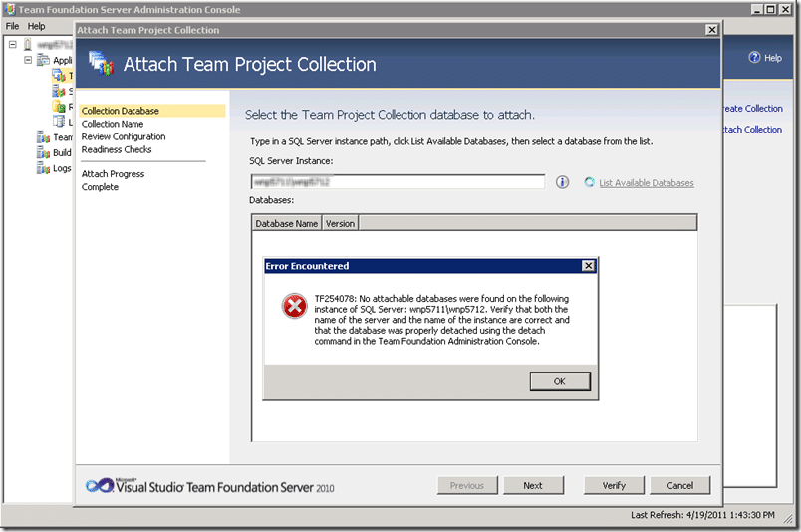Screen dimensions: 801x532
Task: Click the Help icon in top right
Action: 754,57
